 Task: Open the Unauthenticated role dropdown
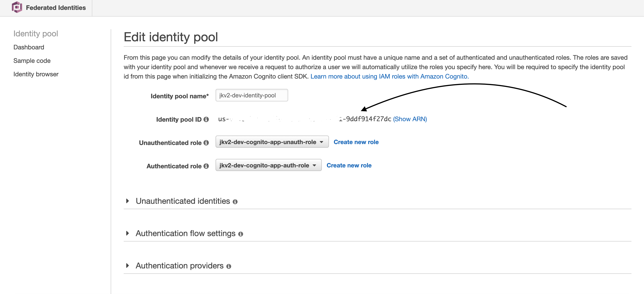[x=272, y=142]
